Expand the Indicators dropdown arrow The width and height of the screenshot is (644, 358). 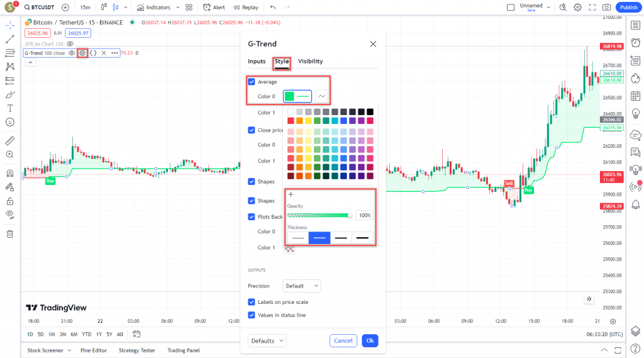pyautogui.click(x=177, y=8)
